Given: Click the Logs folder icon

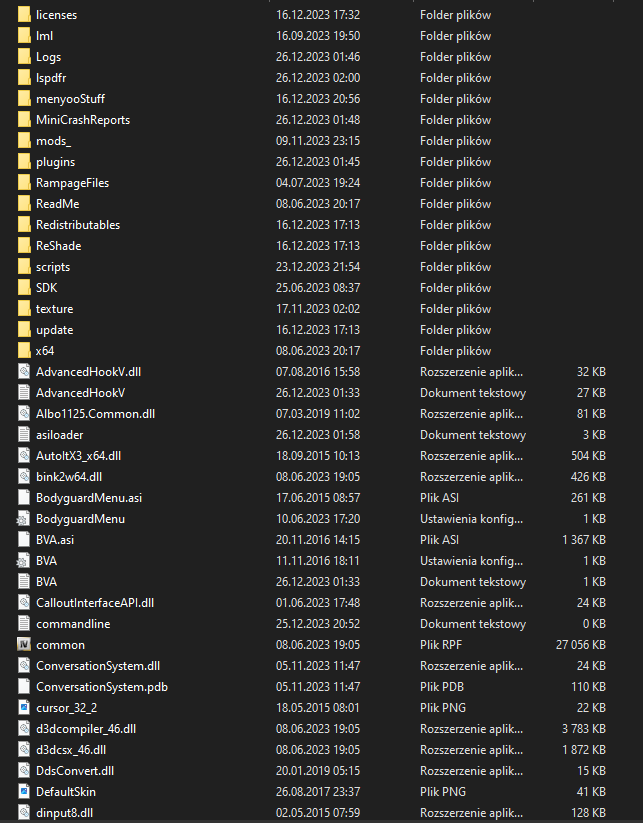Looking at the screenshot, I should pyautogui.click(x=24, y=57).
